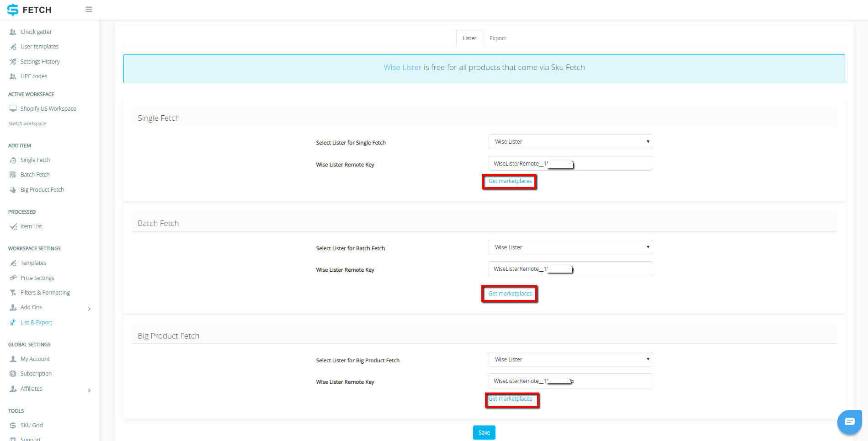Click Switch workspace link

27,124
